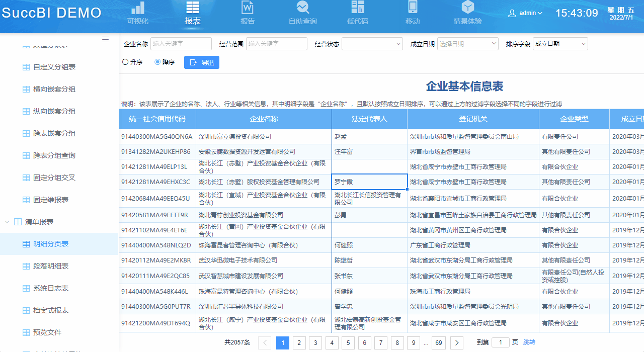This screenshot has height=352, width=644.
Task: Click the 导出 export button
Action: point(202,62)
